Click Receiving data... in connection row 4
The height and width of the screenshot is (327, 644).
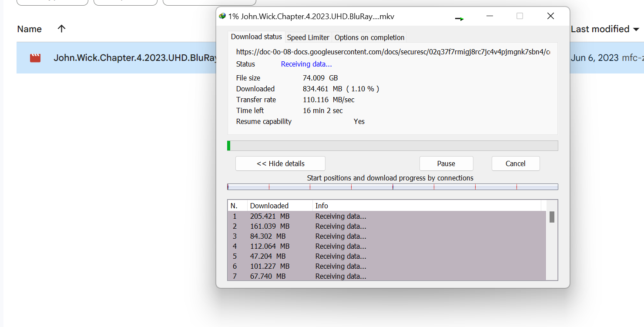click(x=341, y=246)
